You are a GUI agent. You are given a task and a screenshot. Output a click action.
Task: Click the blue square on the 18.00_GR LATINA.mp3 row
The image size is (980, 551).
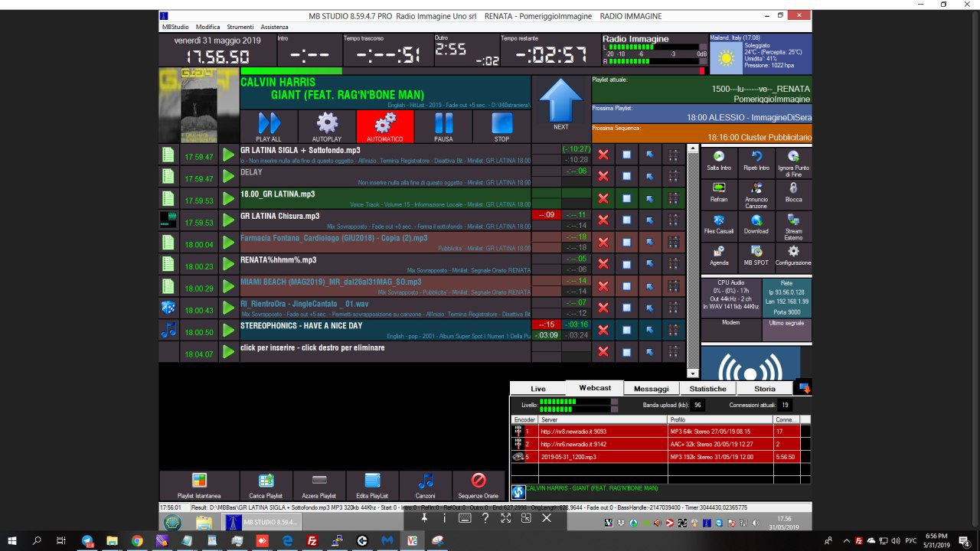coord(626,199)
